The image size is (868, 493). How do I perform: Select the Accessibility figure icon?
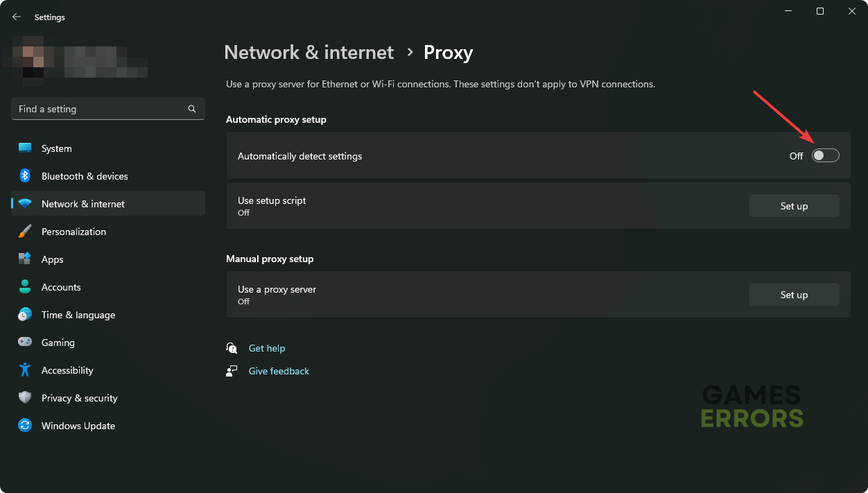tap(25, 370)
